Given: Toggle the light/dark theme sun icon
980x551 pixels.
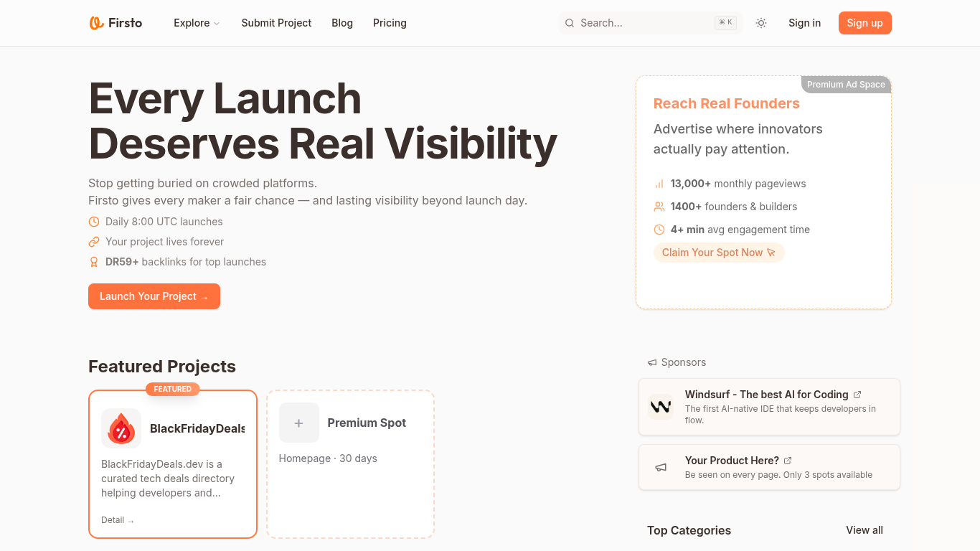Looking at the screenshot, I should click(x=761, y=23).
